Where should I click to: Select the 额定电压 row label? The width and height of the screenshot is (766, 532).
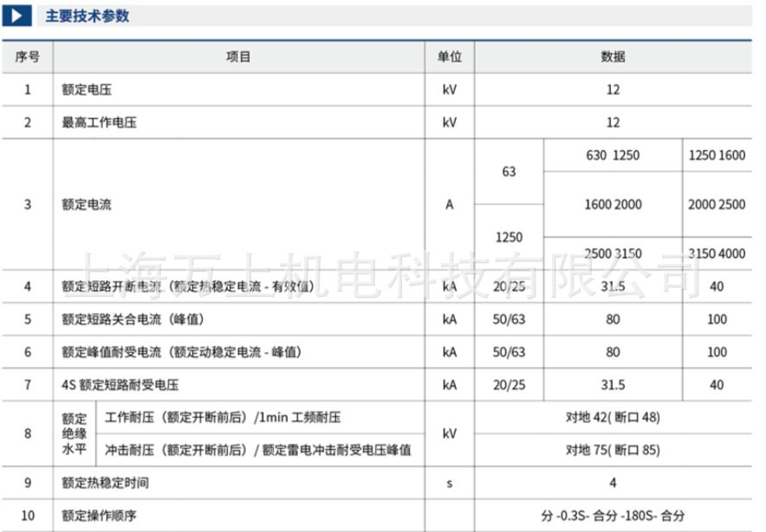coord(85,89)
